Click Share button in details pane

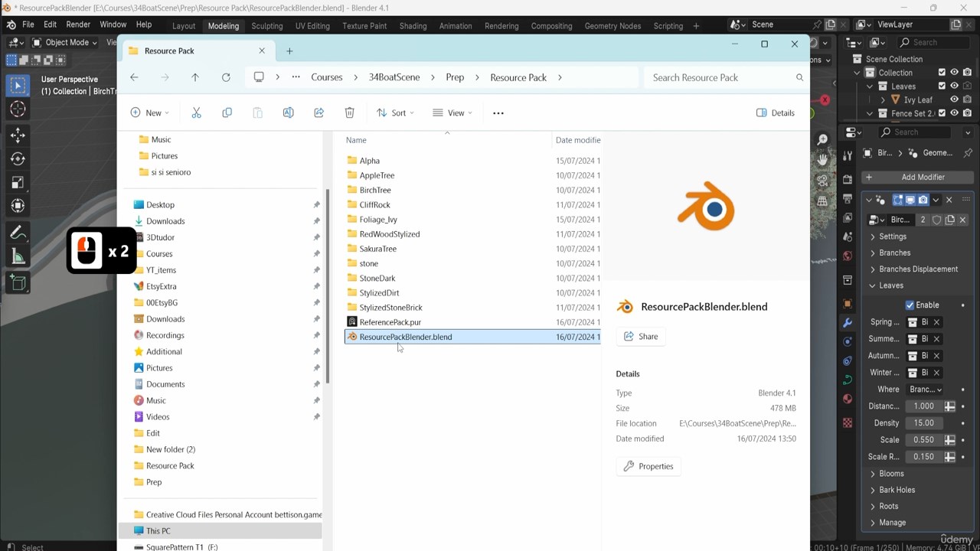[x=641, y=336]
